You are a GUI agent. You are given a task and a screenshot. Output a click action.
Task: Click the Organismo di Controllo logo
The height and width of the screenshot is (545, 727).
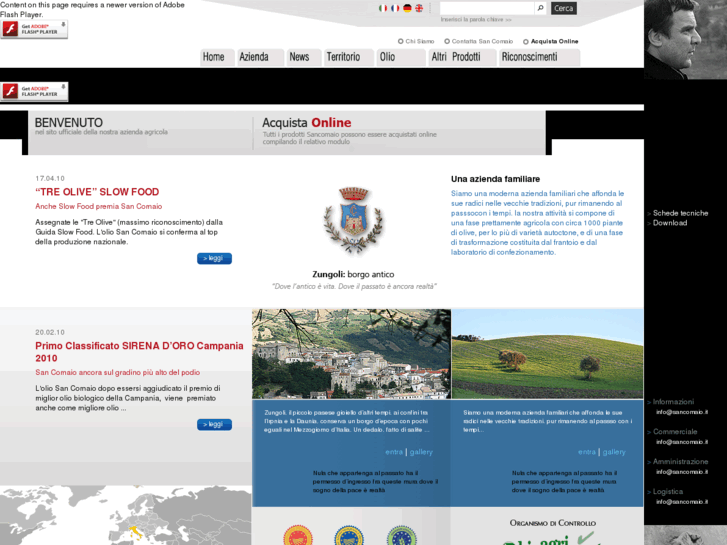[553, 532]
